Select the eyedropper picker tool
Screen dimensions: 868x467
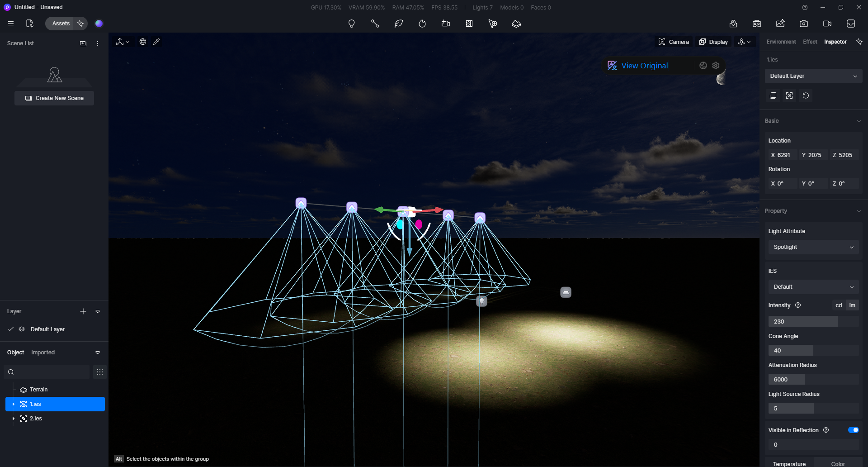click(x=156, y=42)
